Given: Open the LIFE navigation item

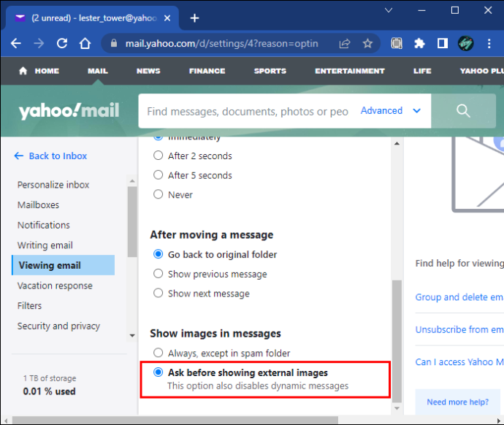Looking at the screenshot, I should 422,71.
